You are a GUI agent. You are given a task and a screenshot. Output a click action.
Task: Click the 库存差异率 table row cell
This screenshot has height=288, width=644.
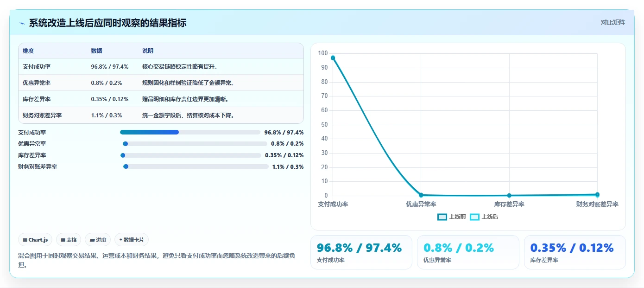37,99
